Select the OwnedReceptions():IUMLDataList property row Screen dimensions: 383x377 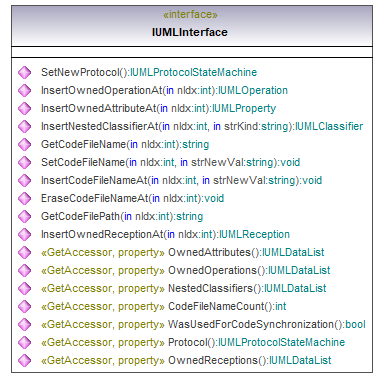[x=186, y=360]
